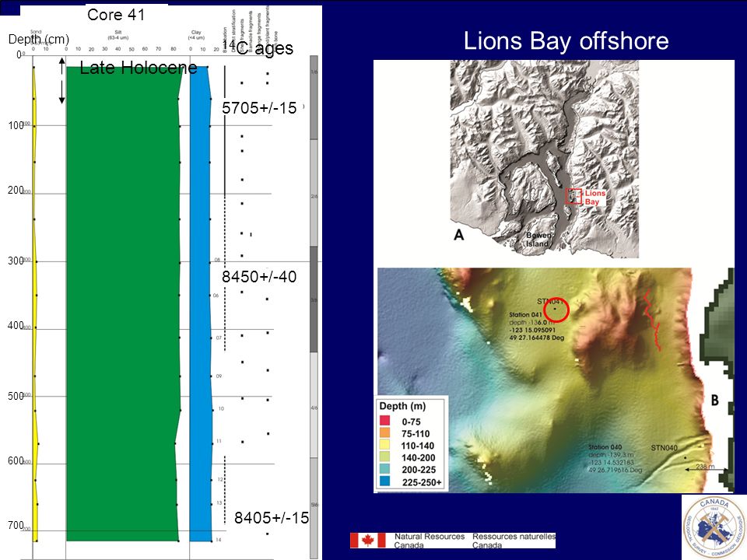
Task: Click the red circle marking STN041
Action: pyautogui.click(x=556, y=310)
